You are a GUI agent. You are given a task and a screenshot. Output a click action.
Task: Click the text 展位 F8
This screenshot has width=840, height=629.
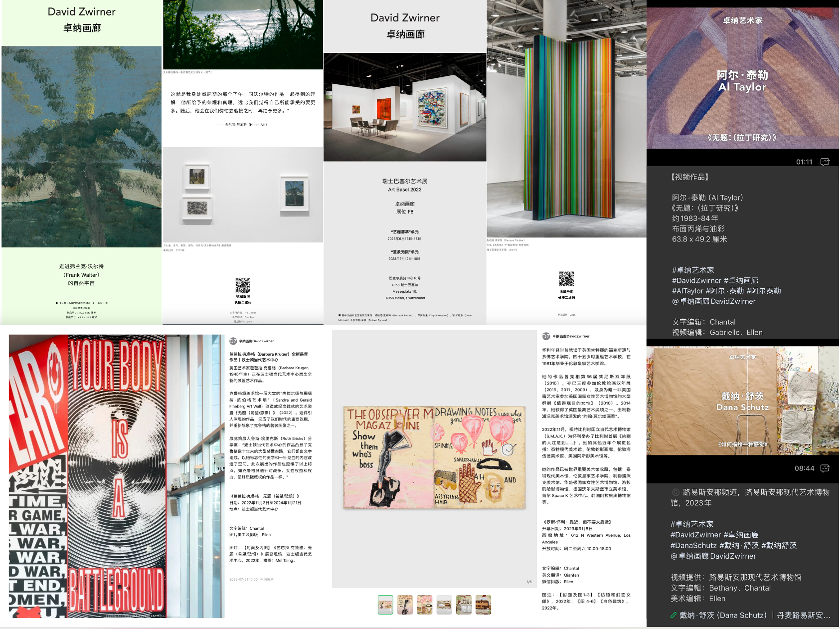coord(405,212)
